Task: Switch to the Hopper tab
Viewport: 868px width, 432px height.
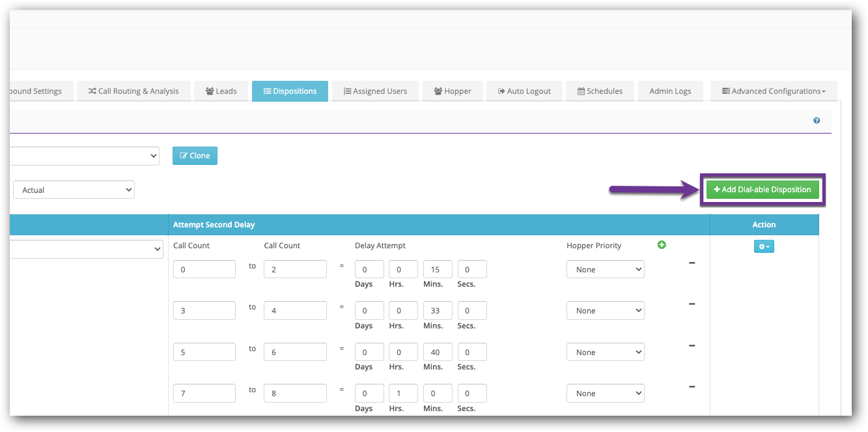Action: 453,91
